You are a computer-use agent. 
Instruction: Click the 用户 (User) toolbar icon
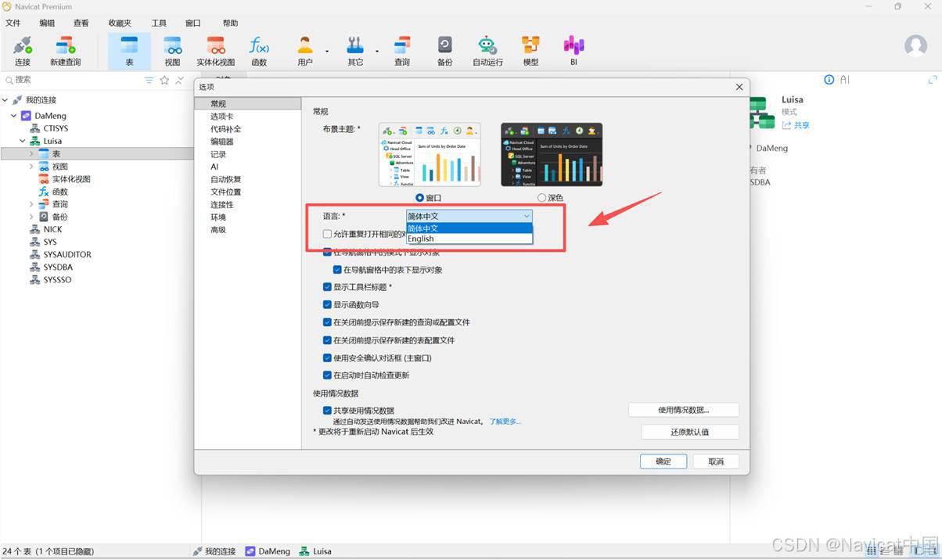(305, 51)
